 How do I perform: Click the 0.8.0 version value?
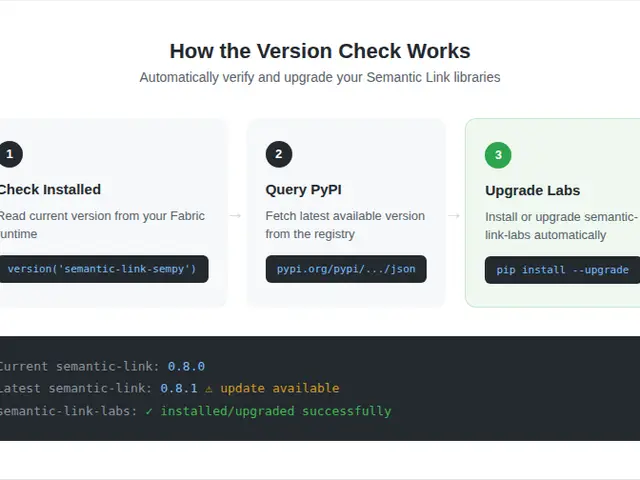pos(186,366)
